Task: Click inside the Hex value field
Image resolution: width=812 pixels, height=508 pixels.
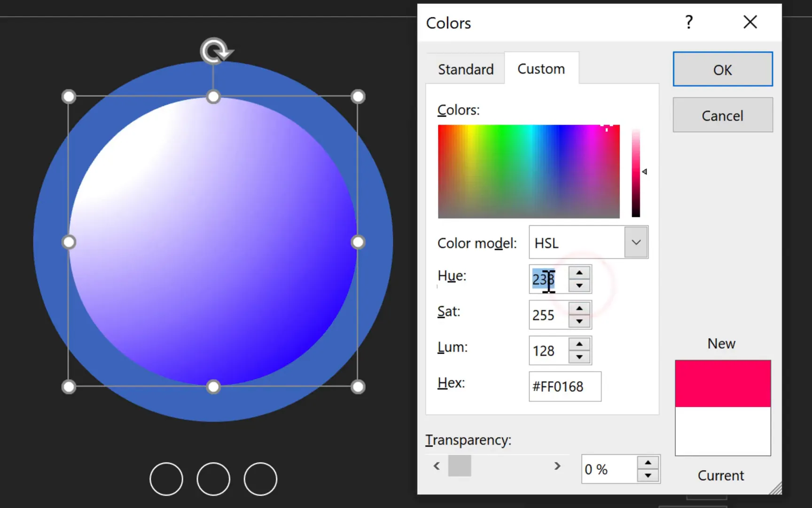Action: 564,387
